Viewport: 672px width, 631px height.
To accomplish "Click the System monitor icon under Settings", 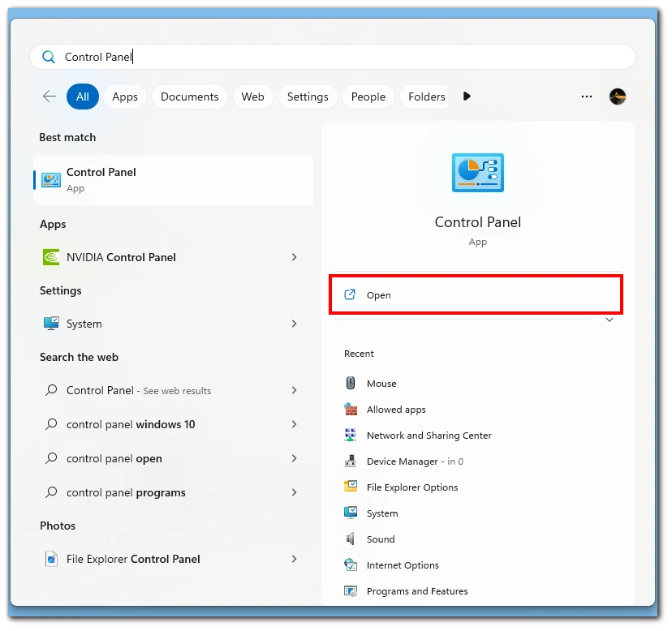I will pos(51,324).
